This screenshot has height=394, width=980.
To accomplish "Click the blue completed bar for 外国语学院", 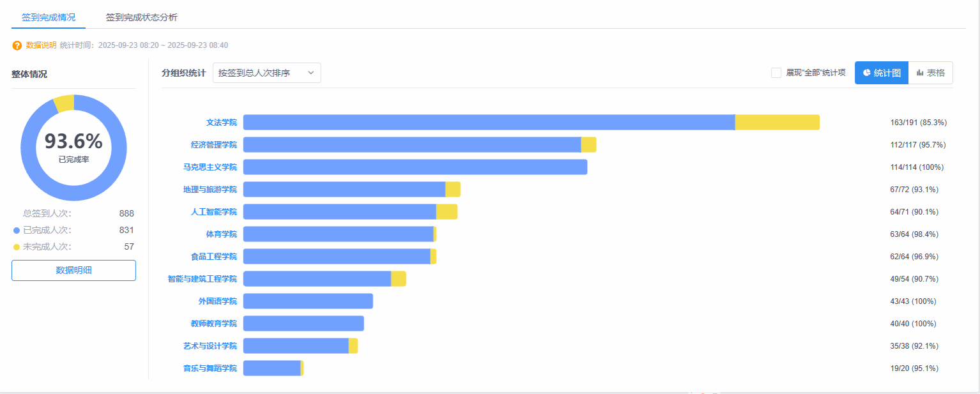I will 308,301.
